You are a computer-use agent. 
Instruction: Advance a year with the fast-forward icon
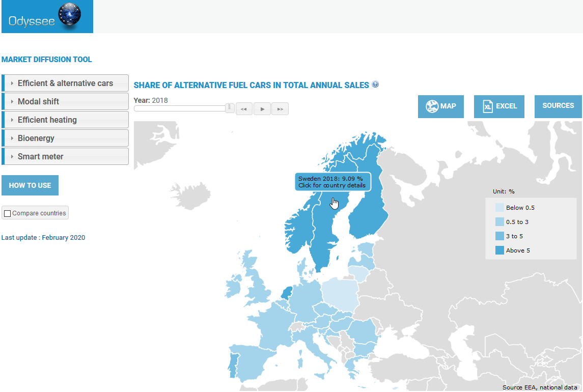(280, 108)
